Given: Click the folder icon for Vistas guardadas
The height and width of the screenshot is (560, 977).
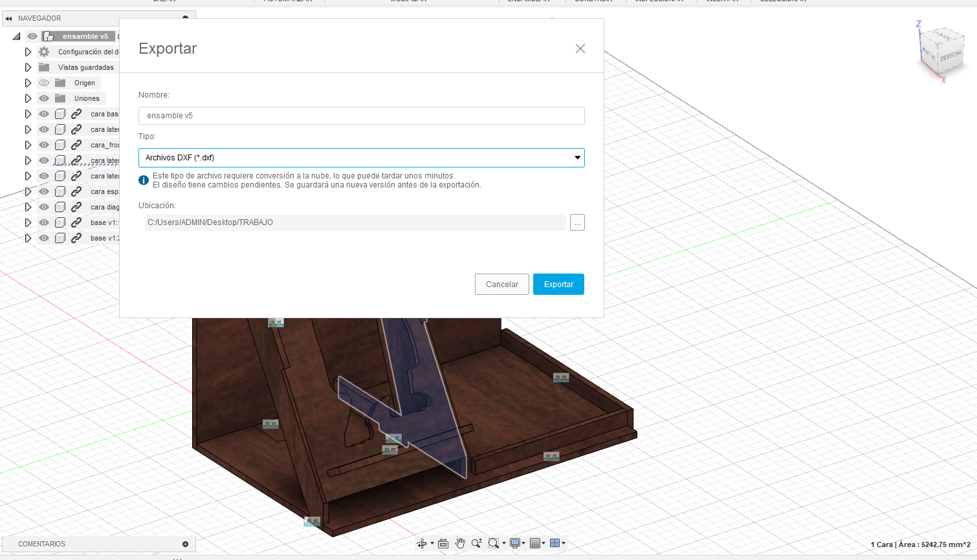Looking at the screenshot, I should click(x=44, y=67).
